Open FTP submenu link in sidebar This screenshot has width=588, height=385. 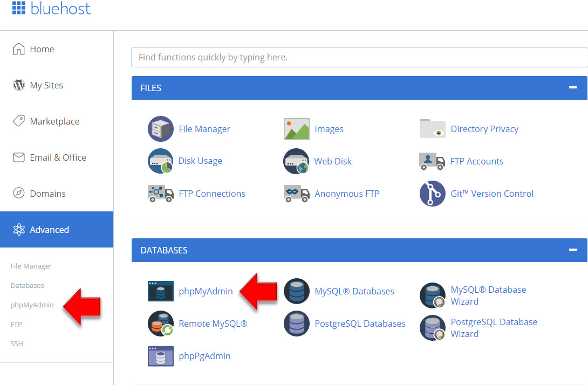16,324
